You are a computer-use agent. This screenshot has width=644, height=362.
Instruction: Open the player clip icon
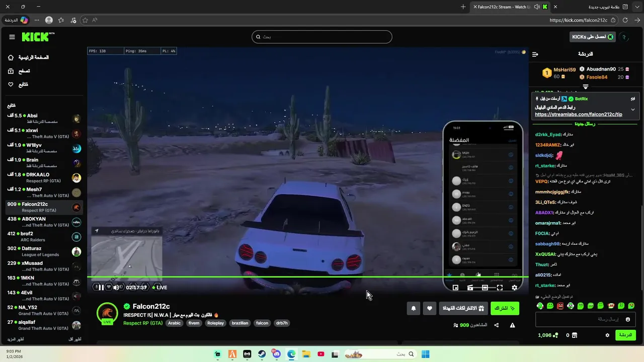point(470,288)
